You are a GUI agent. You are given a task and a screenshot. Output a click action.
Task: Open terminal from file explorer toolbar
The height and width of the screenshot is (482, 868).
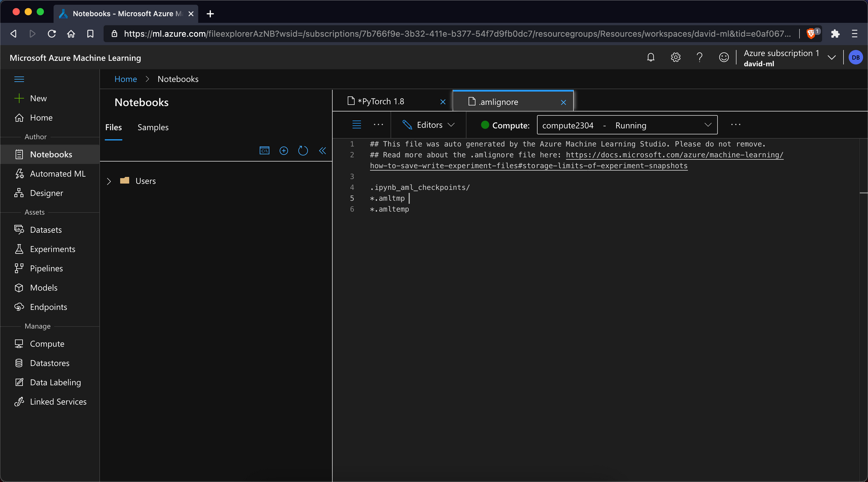pyautogui.click(x=264, y=151)
